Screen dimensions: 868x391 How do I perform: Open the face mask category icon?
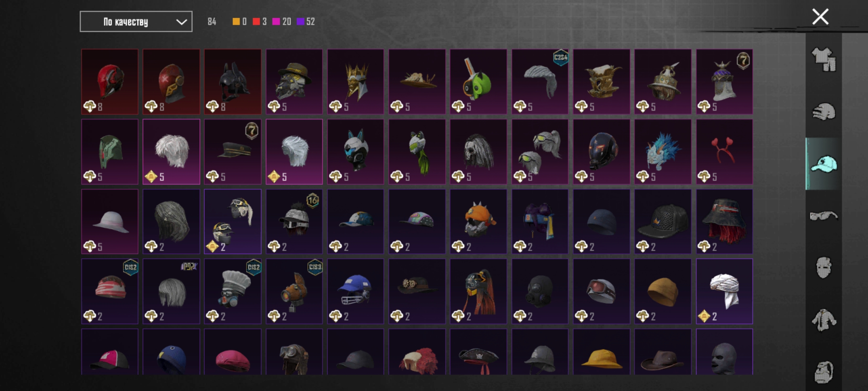click(824, 268)
